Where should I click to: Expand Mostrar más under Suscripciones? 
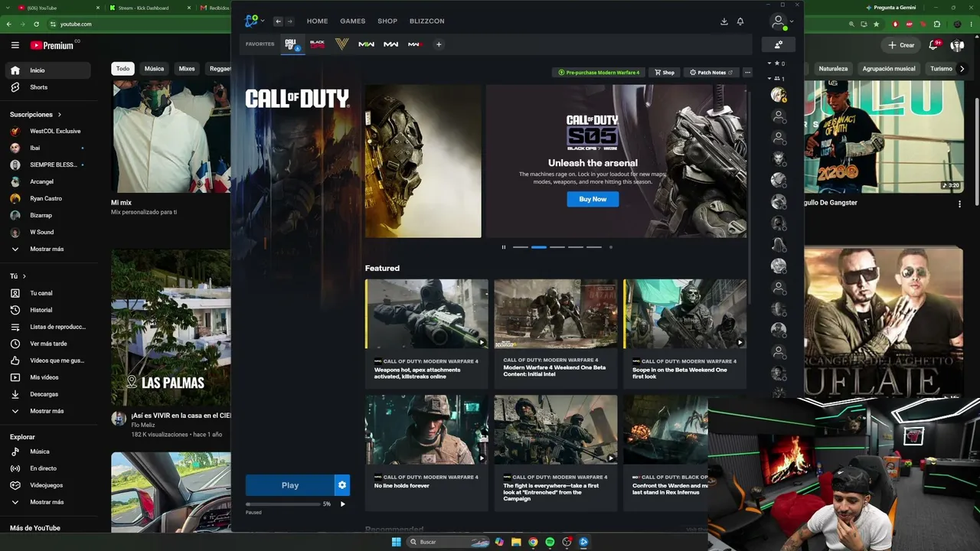pyautogui.click(x=47, y=249)
